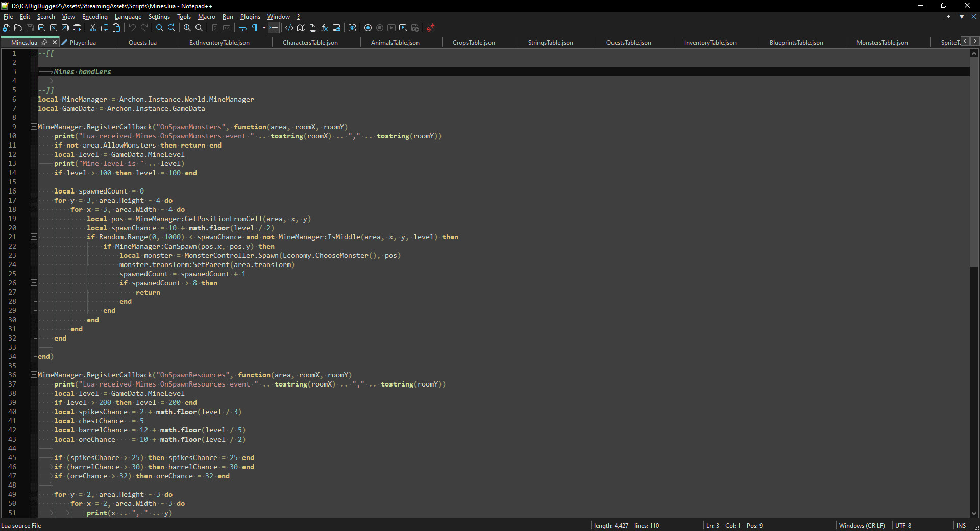Collapse the OnSpawnResources callback fold at line 36

pos(34,375)
